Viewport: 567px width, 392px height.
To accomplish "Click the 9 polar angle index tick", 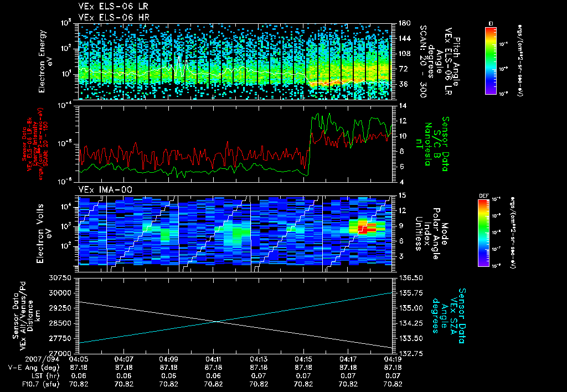I will coord(401,226).
